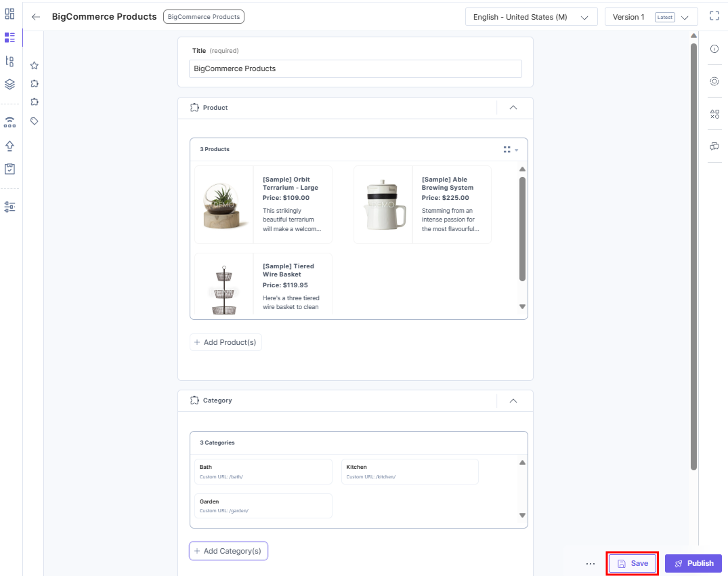The height and width of the screenshot is (576, 728).
Task: Open the Releases upload-arrow icon
Action: [x=10, y=146]
